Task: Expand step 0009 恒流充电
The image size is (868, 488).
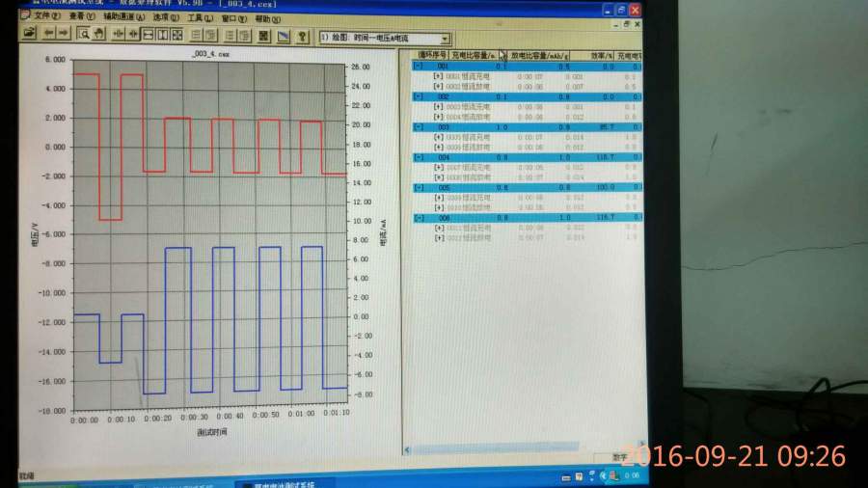Action: pos(439,198)
